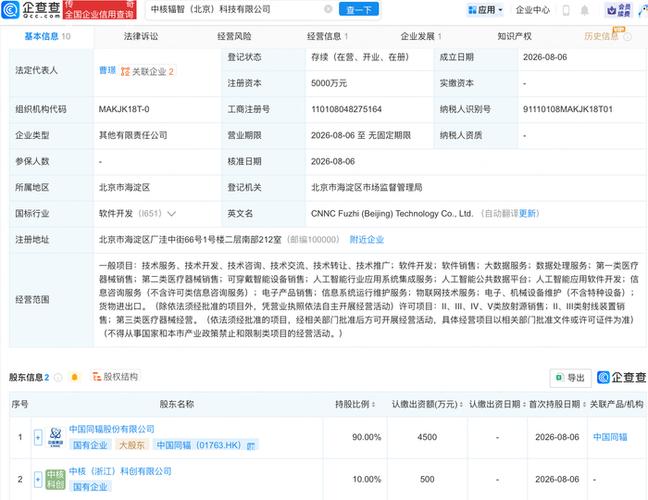Switch to the 企业发展 tab
648x500 pixels.
point(421,36)
